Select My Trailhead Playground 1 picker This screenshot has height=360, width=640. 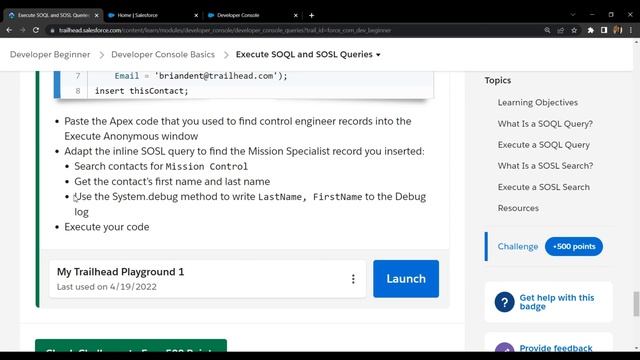click(207, 279)
